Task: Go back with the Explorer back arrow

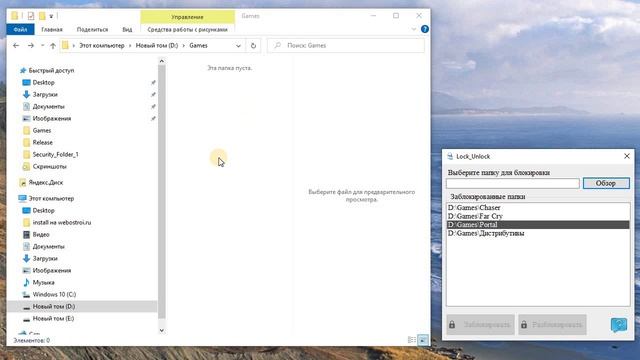Action: (x=16, y=46)
